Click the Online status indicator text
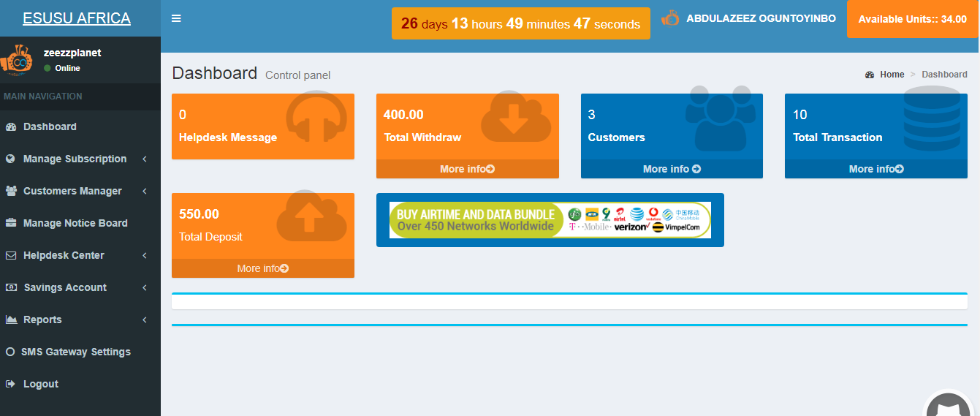This screenshot has width=980, height=416. pyautogui.click(x=67, y=68)
